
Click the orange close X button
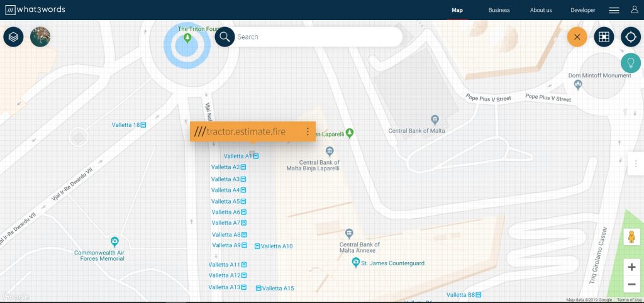577,37
